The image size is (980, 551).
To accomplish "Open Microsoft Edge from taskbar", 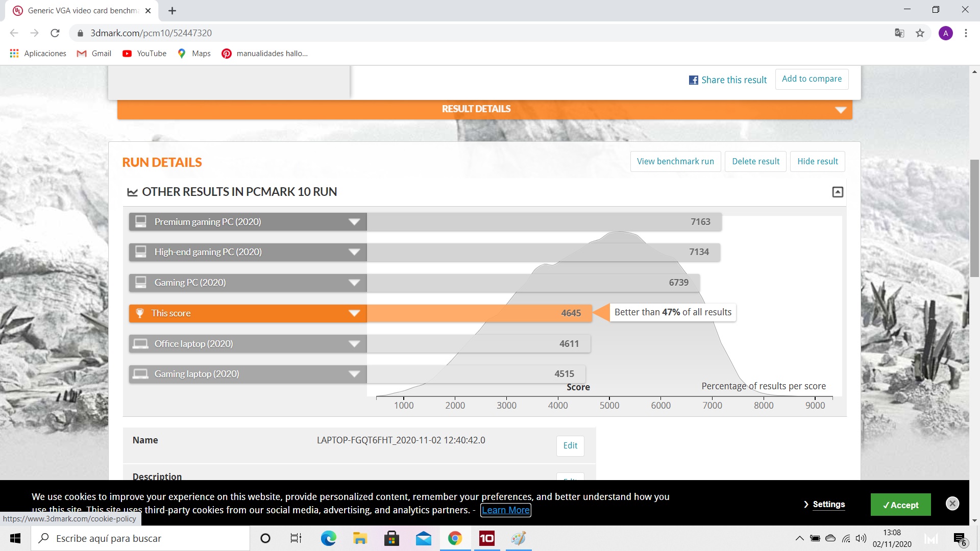I will (x=328, y=538).
